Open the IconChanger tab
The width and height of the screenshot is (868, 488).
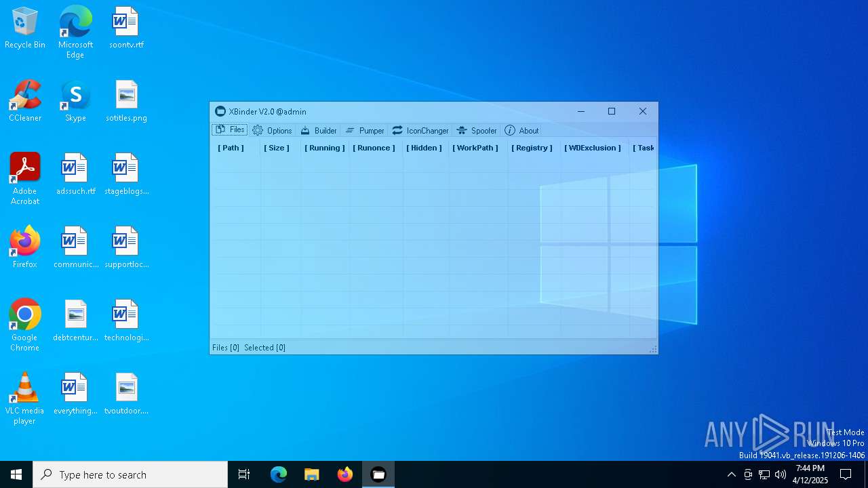point(420,130)
